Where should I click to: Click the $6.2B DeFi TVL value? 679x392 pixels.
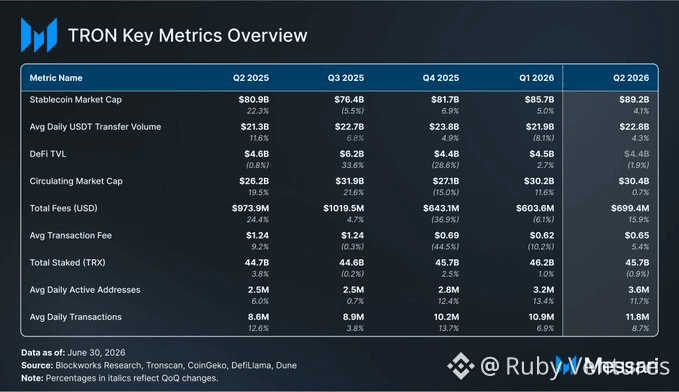click(352, 154)
